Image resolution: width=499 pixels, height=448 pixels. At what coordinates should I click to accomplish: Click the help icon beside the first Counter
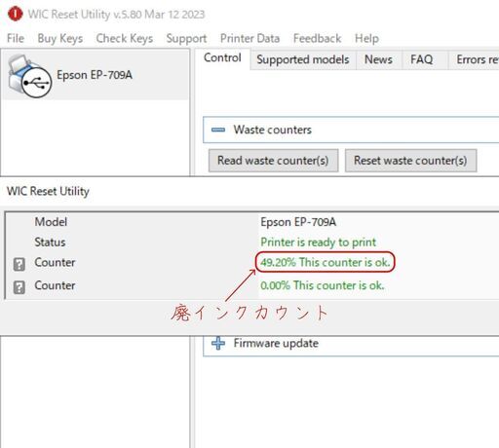point(19,264)
